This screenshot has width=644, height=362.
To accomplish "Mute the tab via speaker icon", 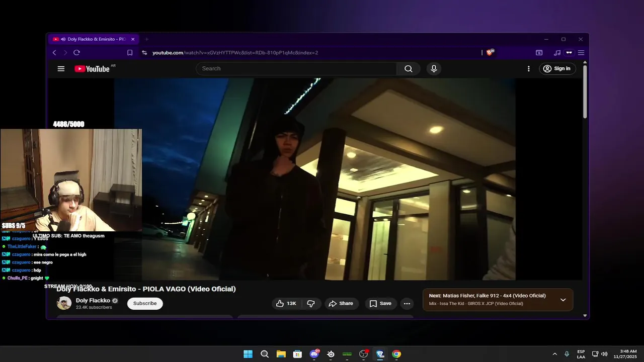I will pos(63,39).
